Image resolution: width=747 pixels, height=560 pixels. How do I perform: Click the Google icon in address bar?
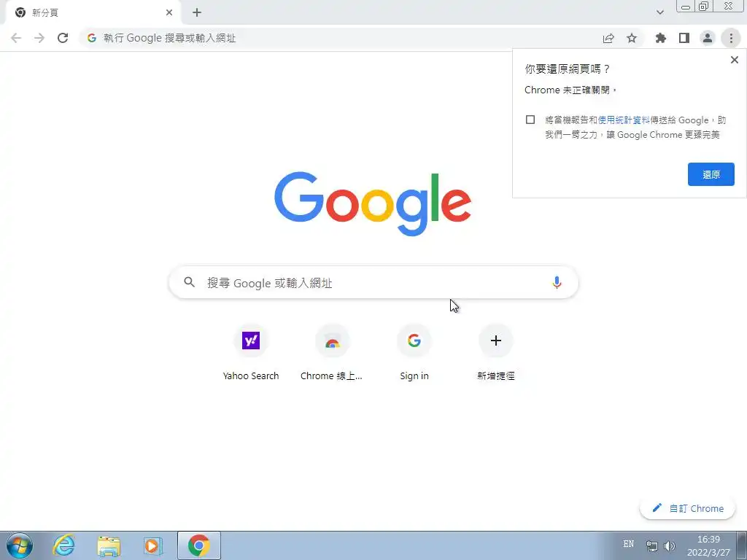coord(92,38)
